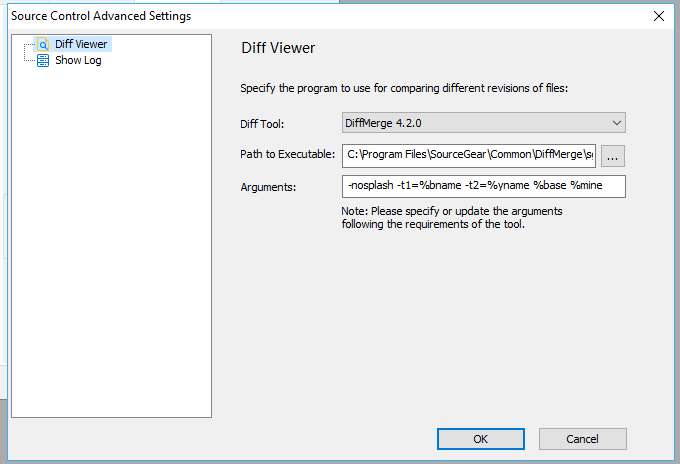Click inside the Arguments input field
This screenshot has height=464, width=680.
coord(484,186)
